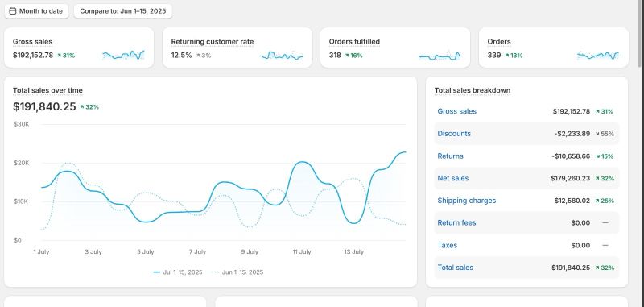Screen dimensions: 644x307
Task: Click the Taxes breakdown link
Action: [448, 245]
